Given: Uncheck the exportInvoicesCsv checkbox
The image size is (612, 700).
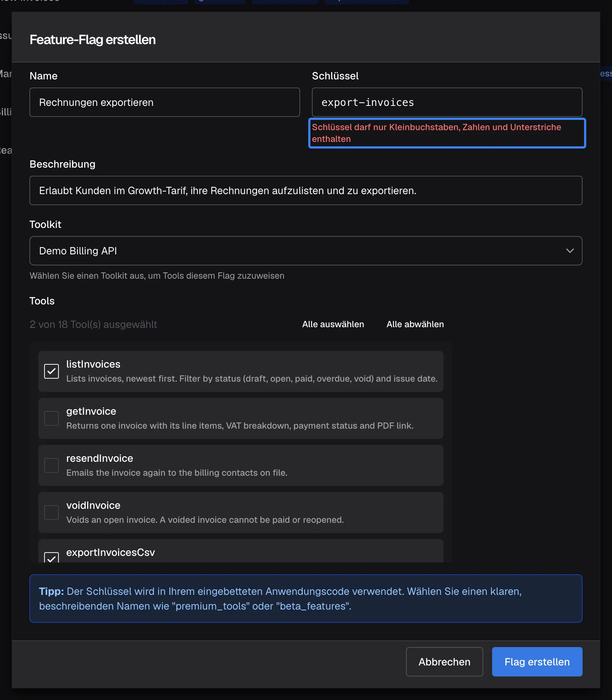Looking at the screenshot, I should click(x=51, y=557).
